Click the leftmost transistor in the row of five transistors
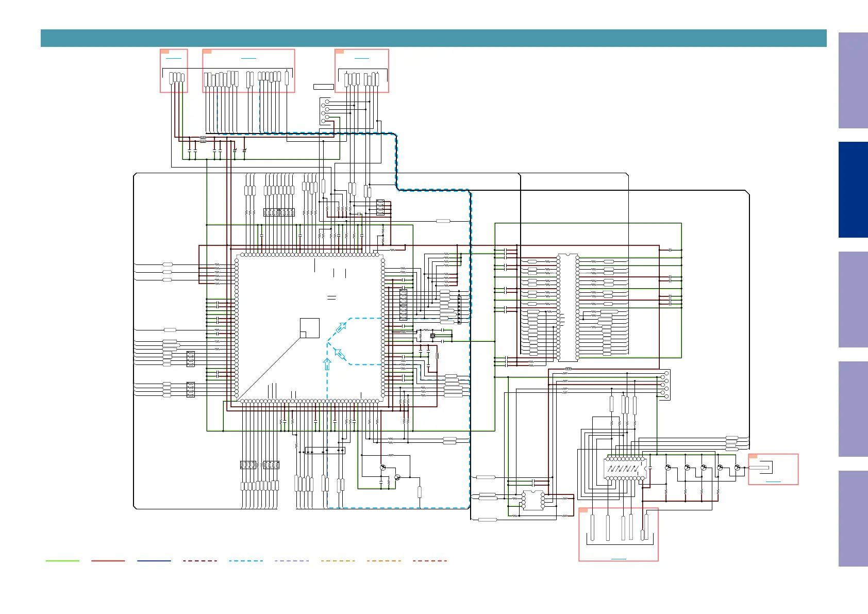Image resolution: width=868 pixels, height=614 pixels. tap(667, 468)
